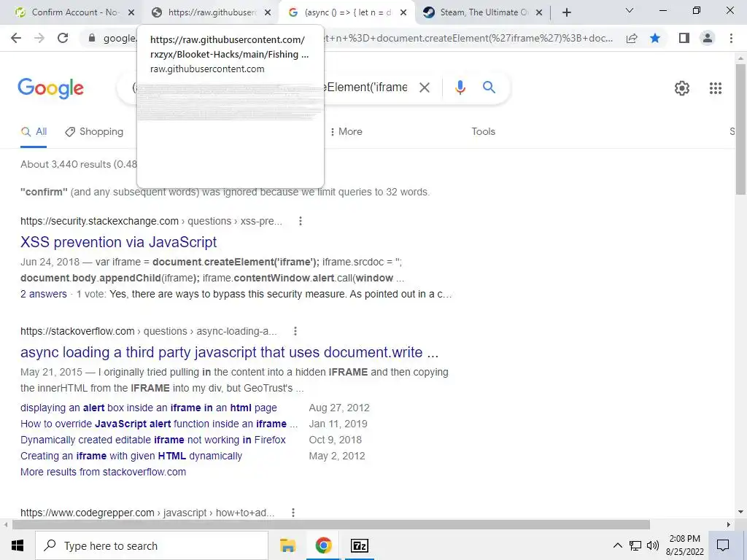Image resolution: width=747 pixels, height=560 pixels.
Task: Go back to the previous page
Action: 16,38
